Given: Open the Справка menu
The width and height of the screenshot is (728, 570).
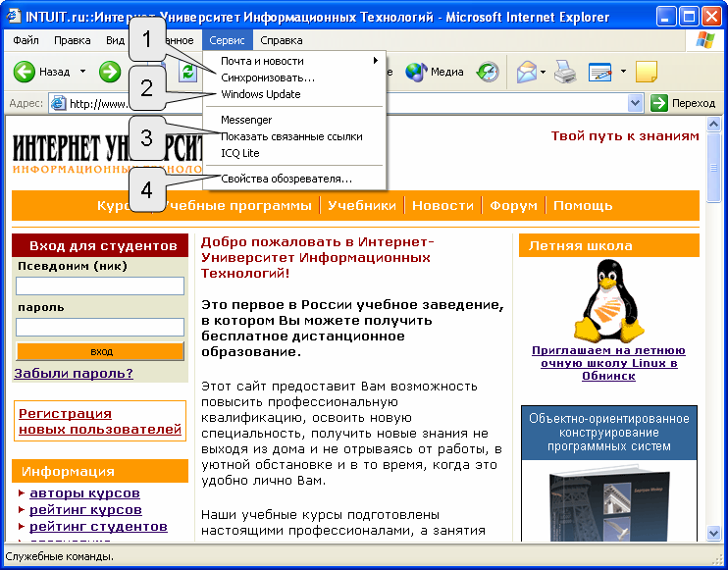Looking at the screenshot, I should click(282, 40).
